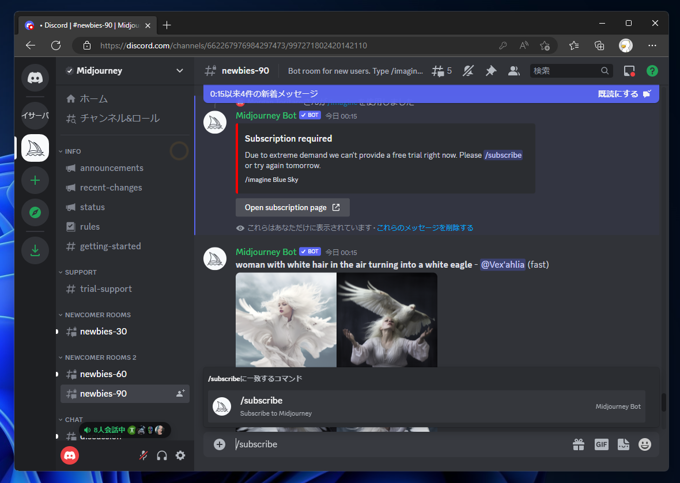
Task: Open trial-support channel
Action: tap(125, 289)
